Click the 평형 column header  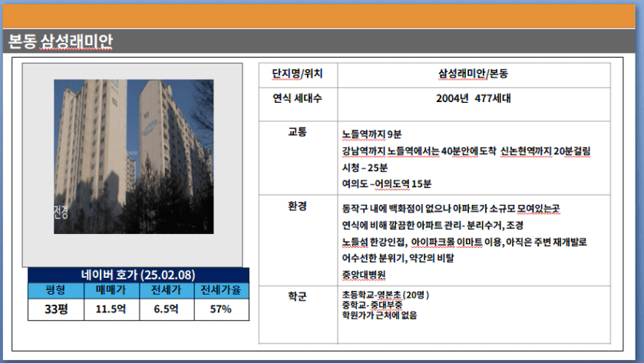56,290
